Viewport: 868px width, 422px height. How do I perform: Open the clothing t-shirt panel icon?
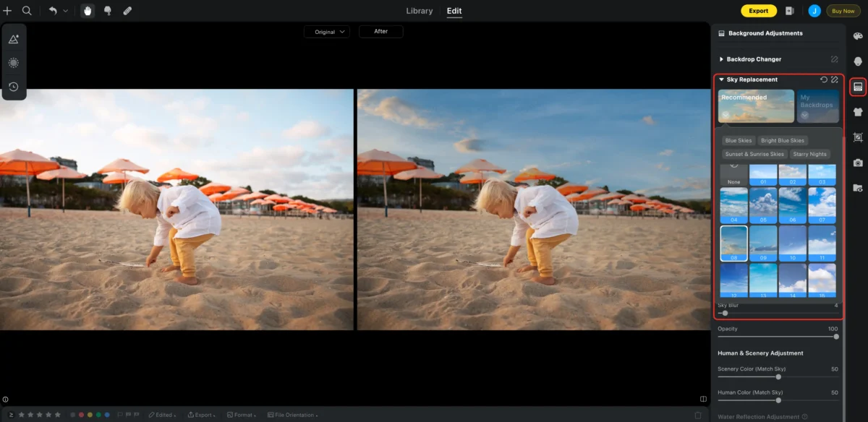(858, 112)
